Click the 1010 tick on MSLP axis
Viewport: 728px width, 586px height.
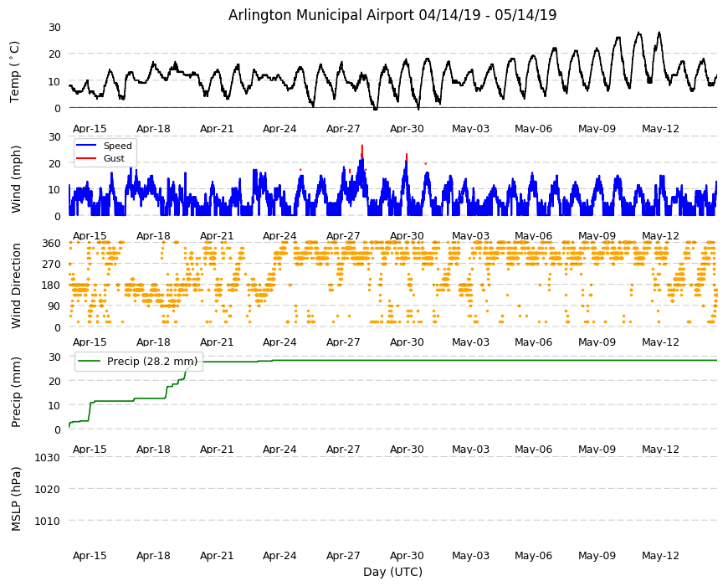pyautogui.click(x=48, y=522)
